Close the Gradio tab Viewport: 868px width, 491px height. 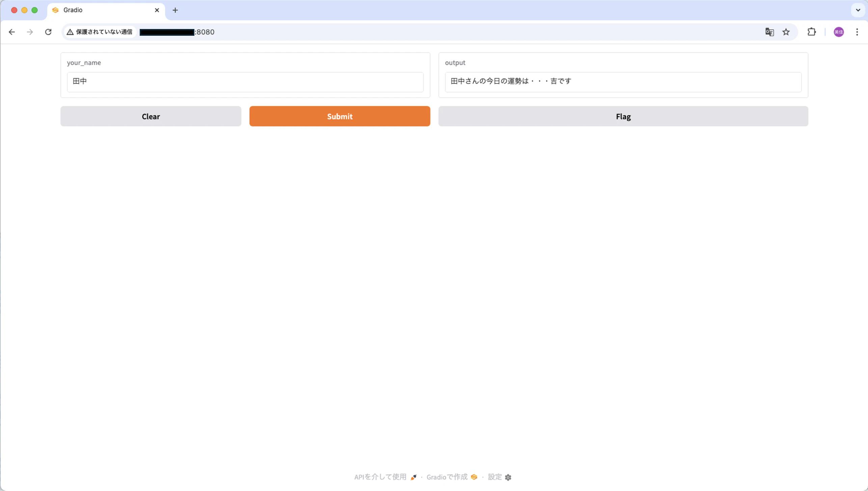pyautogui.click(x=157, y=10)
